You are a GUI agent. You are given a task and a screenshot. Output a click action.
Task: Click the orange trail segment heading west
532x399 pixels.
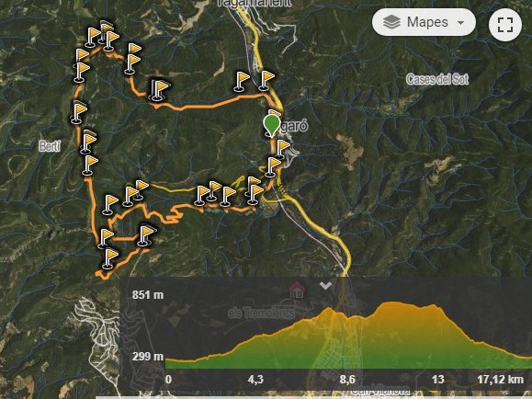210,105
